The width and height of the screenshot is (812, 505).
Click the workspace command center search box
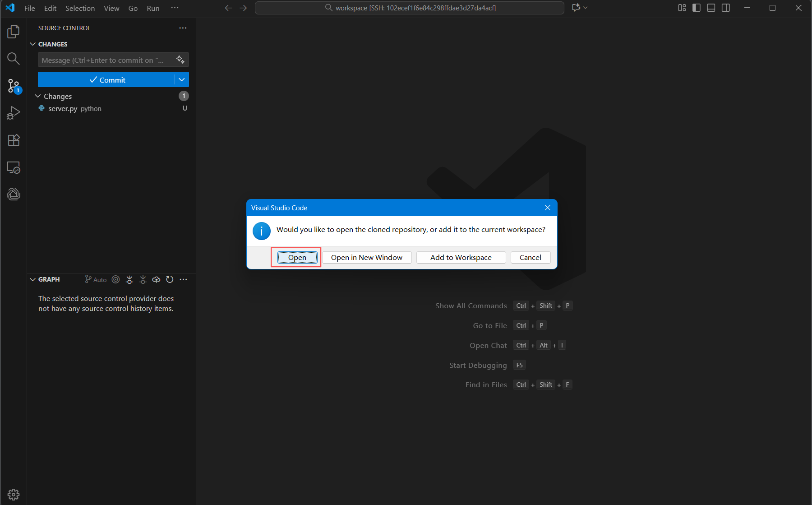pos(410,8)
